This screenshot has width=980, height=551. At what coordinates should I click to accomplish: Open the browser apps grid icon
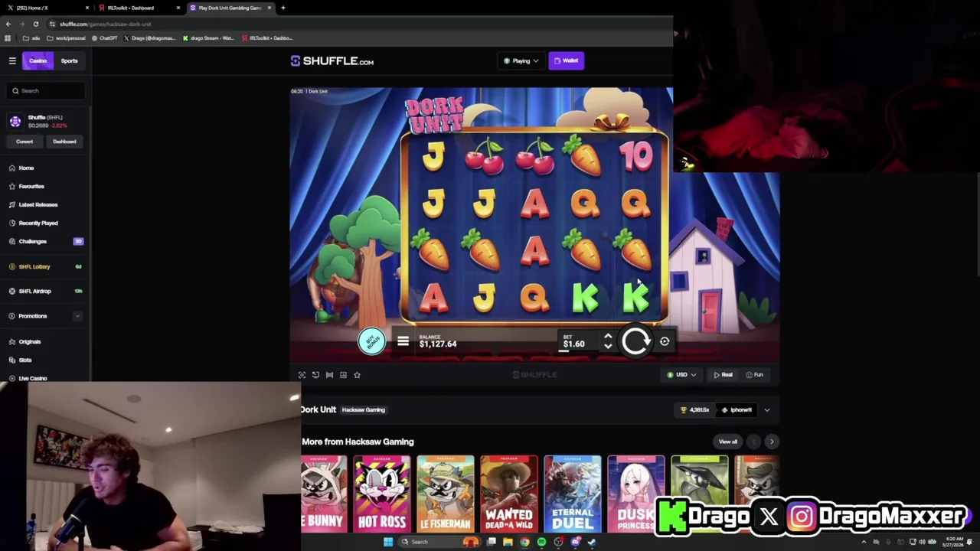click(8, 37)
